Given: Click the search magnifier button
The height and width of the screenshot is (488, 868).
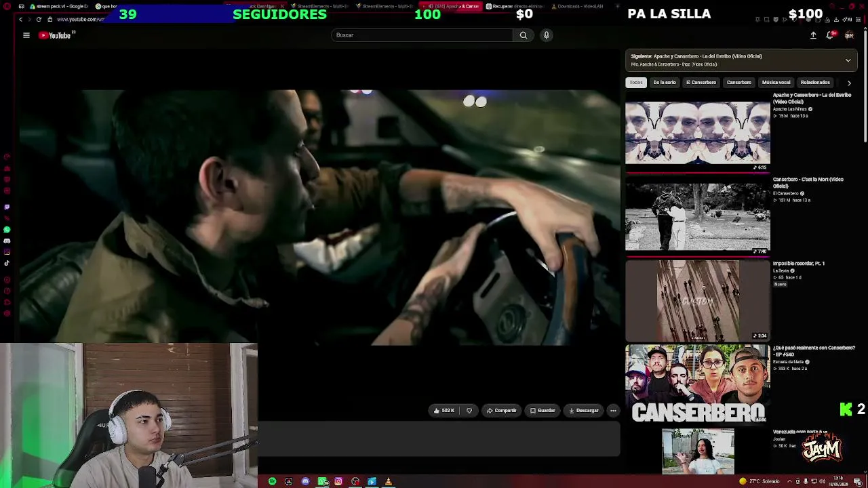Looking at the screenshot, I should coord(524,35).
